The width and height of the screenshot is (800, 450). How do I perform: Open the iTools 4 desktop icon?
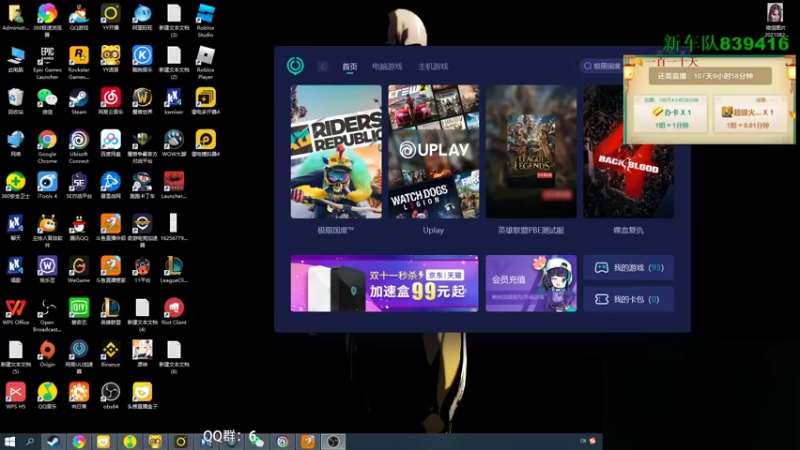(x=47, y=185)
